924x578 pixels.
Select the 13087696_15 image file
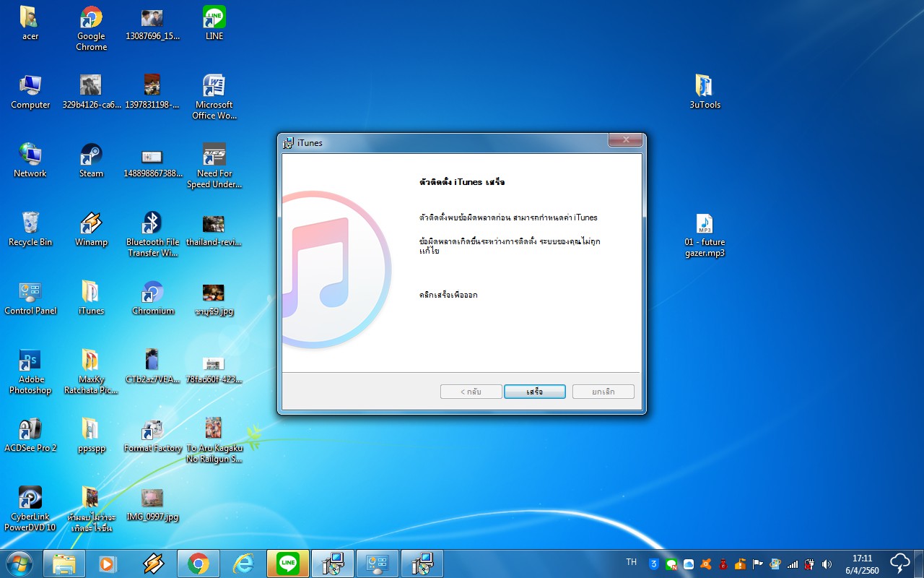(152, 23)
